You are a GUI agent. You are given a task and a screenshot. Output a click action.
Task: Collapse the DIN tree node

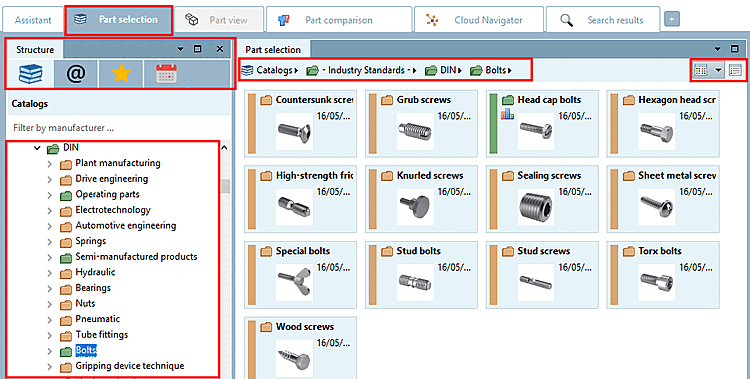(x=37, y=148)
